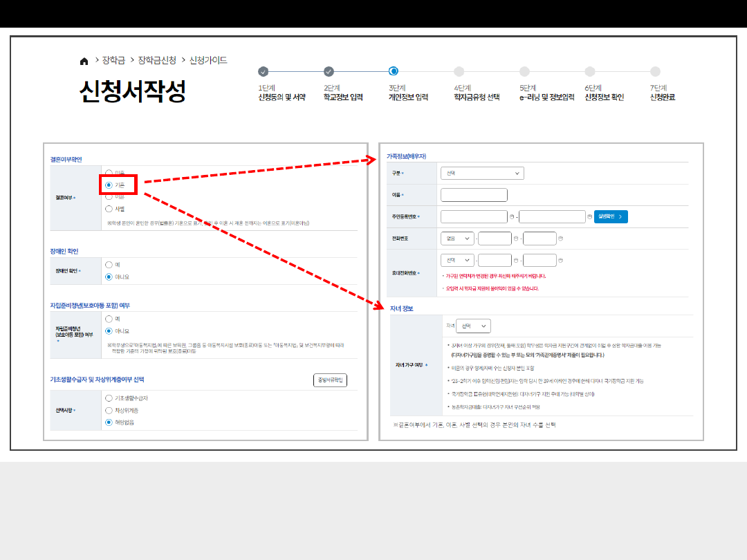Select 예 for 장애인 확인
747x560 pixels.
pyautogui.click(x=109, y=265)
